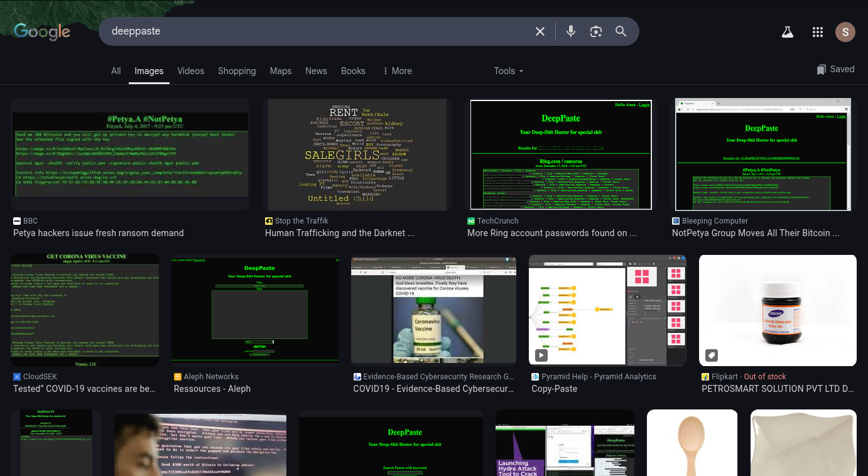The width and height of the screenshot is (868, 476).
Task: Click Bleeping Computer source favicon
Action: (x=676, y=221)
